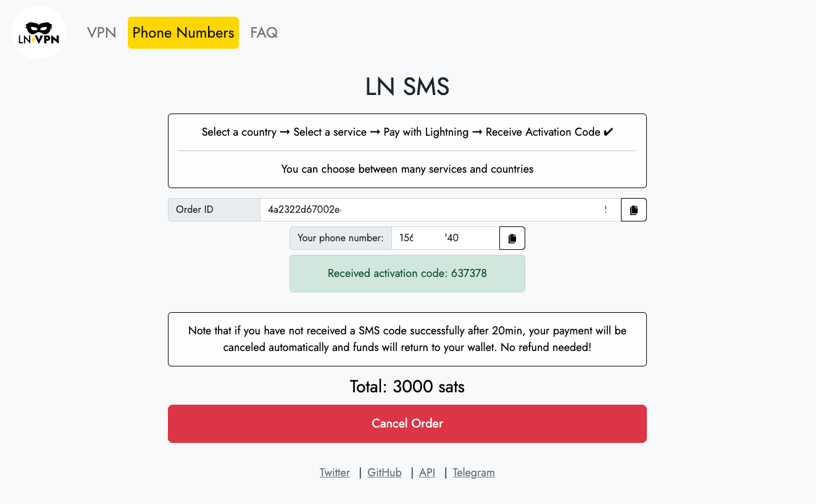Click the 'Select a country' instruction steps text
Screen dimensions: 816x504
[x=407, y=132]
